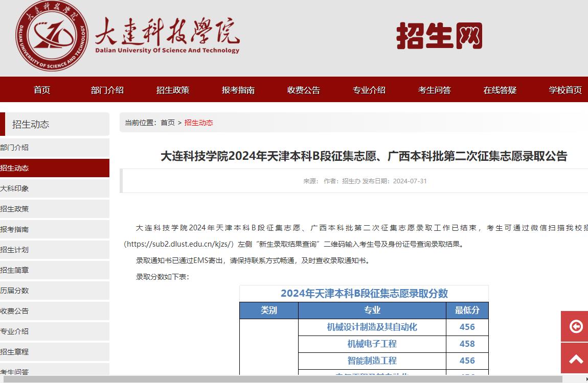Click the red circular back arrow floating icon
588x383 pixels.
point(576,326)
